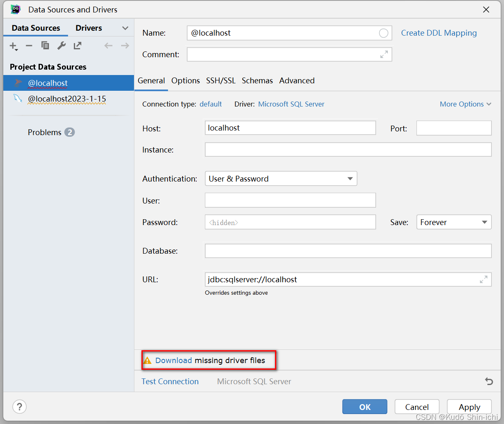Click the Add data source plus icon
This screenshot has height=424, width=504.
(13, 46)
